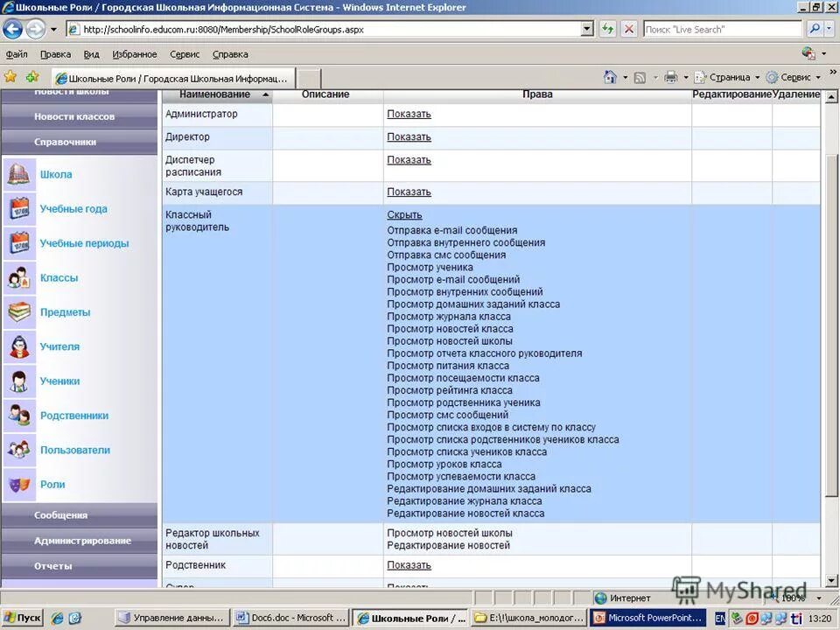Open the Сервис menu in menu bar
840x630 pixels.
pos(185,54)
